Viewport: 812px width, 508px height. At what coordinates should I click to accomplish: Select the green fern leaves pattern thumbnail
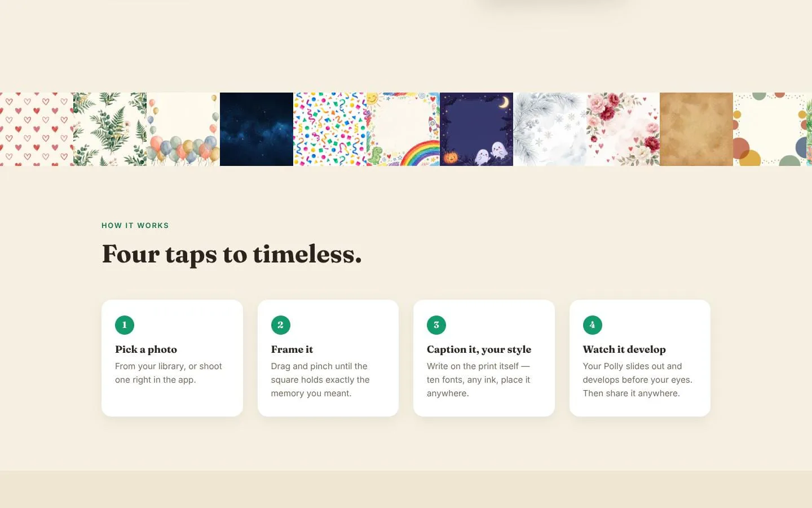point(110,129)
